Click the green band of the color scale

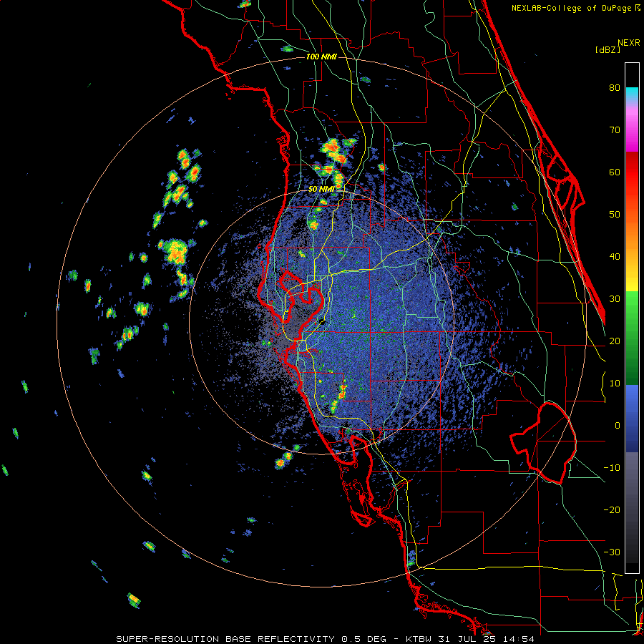pos(632,338)
